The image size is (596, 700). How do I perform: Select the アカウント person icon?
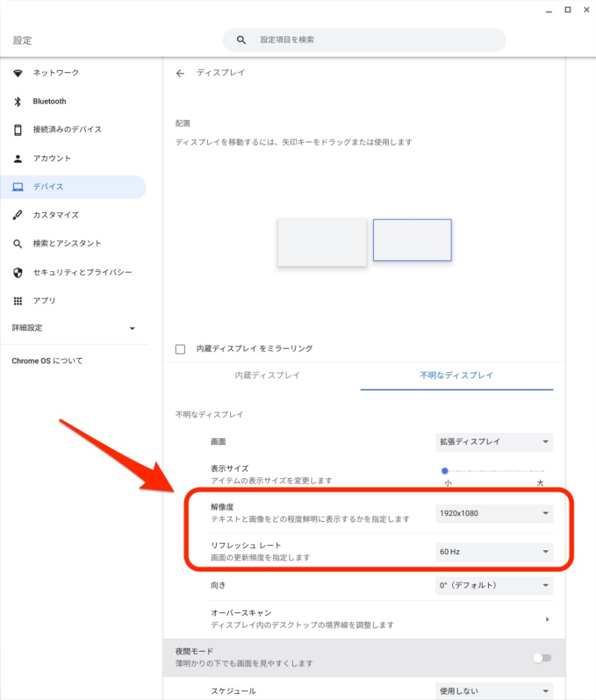click(18, 159)
